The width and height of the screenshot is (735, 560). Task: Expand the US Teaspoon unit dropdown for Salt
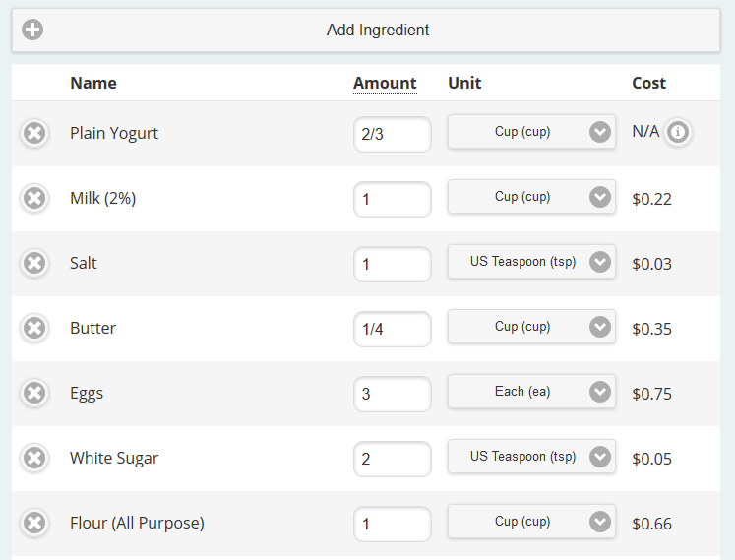click(x=531, y=262)
